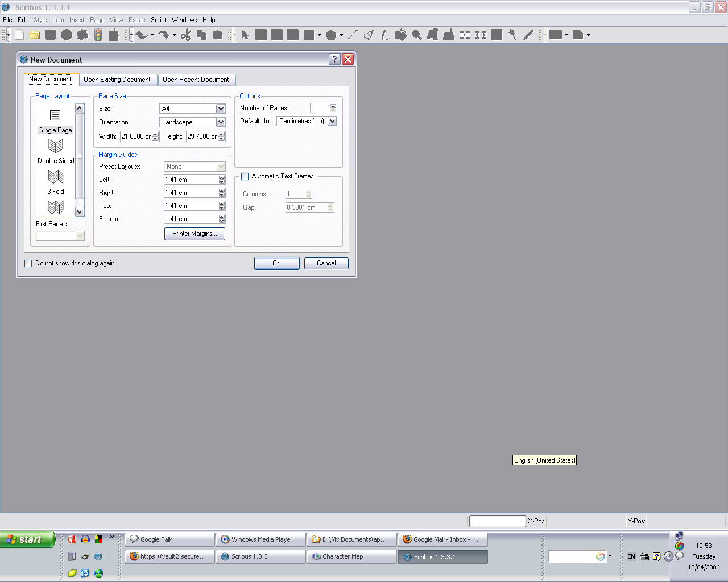
Task: Click the Printer Margins button
Action: (195, 234)
